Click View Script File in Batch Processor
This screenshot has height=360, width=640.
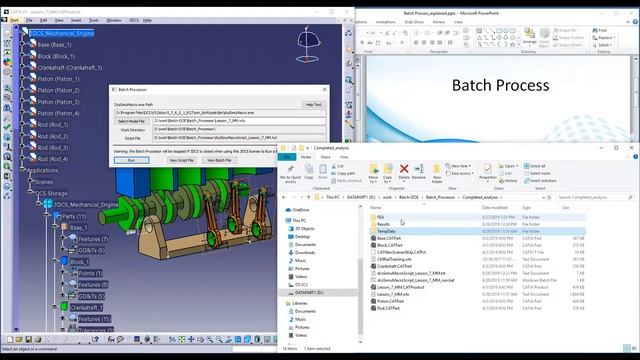pyautogui.click(x=181, y=160)
